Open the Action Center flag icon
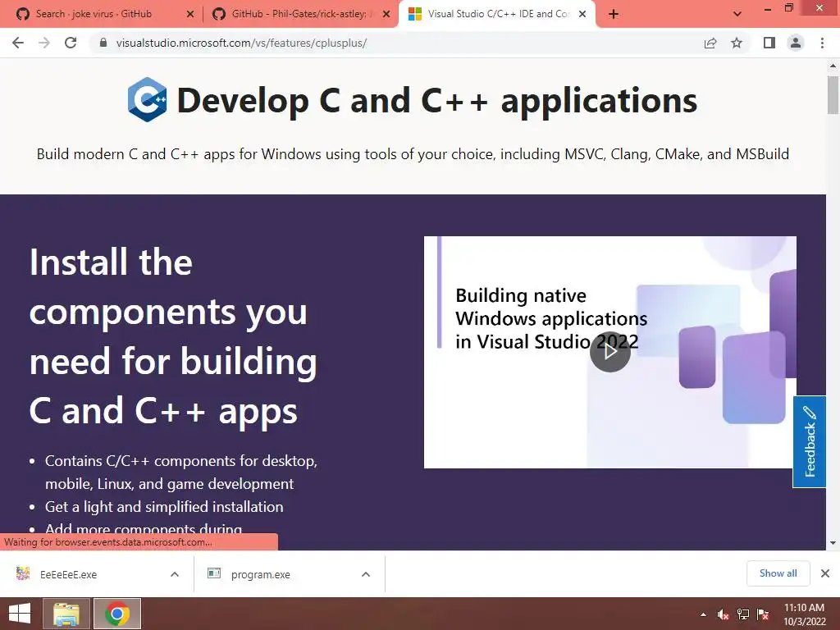The height and width of the screenshot is (630, 840). tap(763, 614)
